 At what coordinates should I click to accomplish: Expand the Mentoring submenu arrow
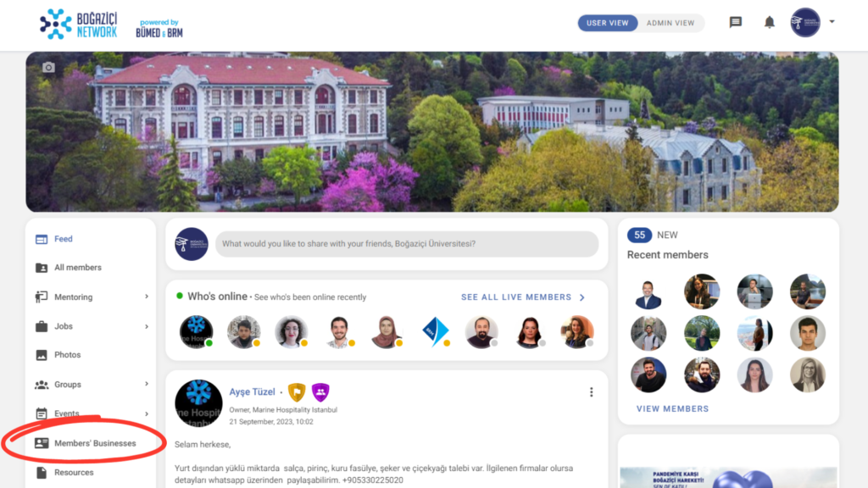pos(147,297)
